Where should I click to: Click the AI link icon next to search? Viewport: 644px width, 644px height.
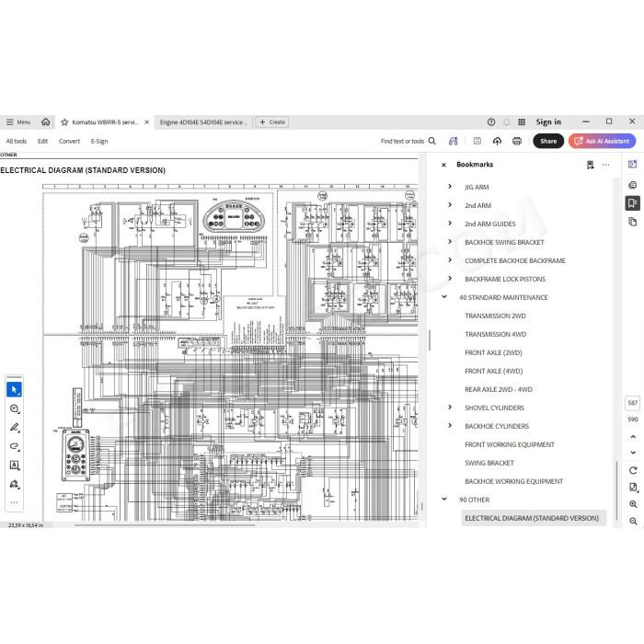pyautogui.click(x=453, y=141)
